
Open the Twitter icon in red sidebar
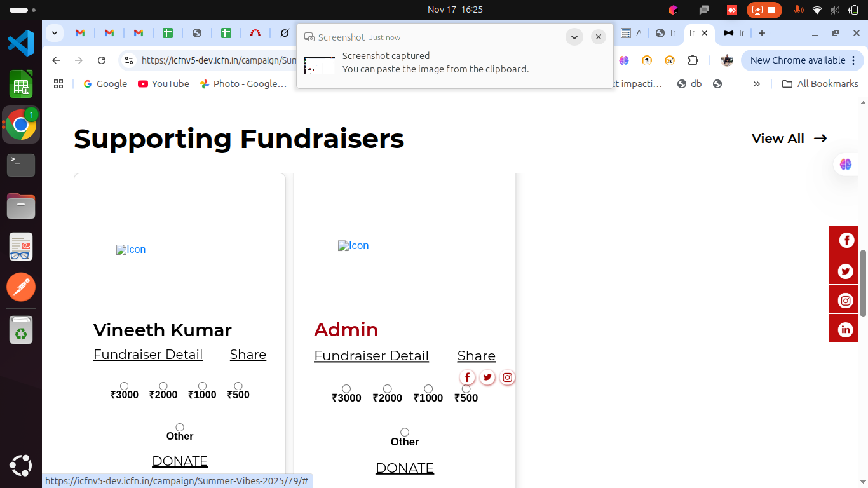(845, 271)
